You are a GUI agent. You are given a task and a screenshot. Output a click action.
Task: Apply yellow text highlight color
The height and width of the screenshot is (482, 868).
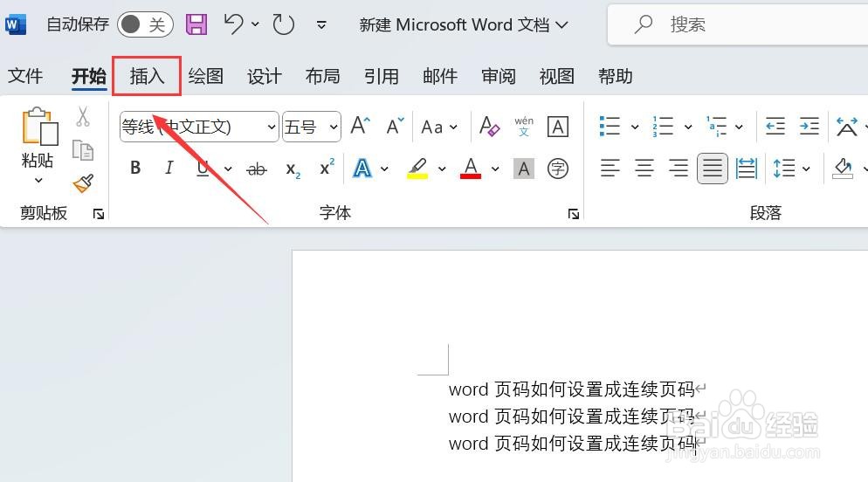tap(417, 169)
